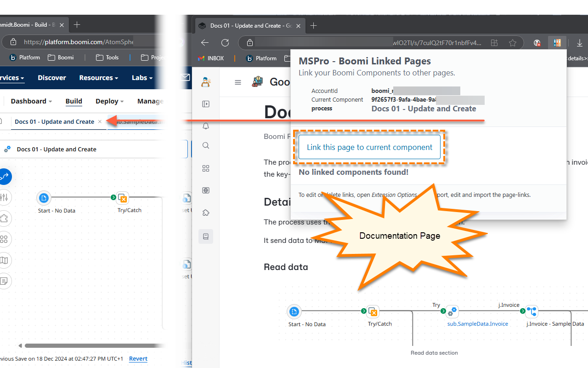Screen dimensions: 588x368
Task: Open notifications bell in the docs sidebar
Action: click(206, 126)
